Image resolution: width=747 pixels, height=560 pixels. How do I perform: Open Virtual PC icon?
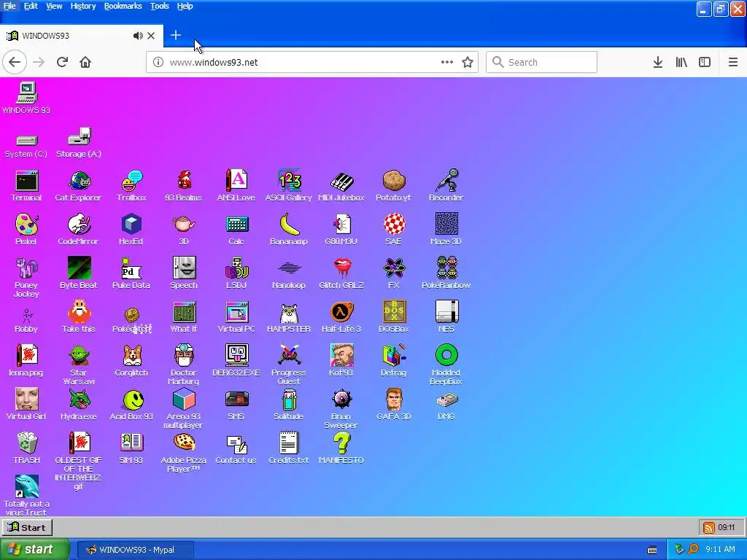[x=236, y=318]
